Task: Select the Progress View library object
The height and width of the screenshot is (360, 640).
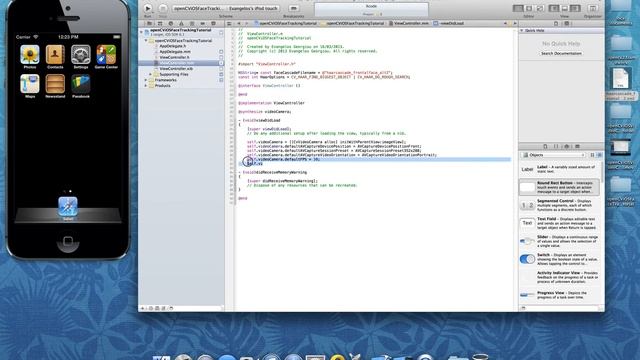Action: [560, 295]
